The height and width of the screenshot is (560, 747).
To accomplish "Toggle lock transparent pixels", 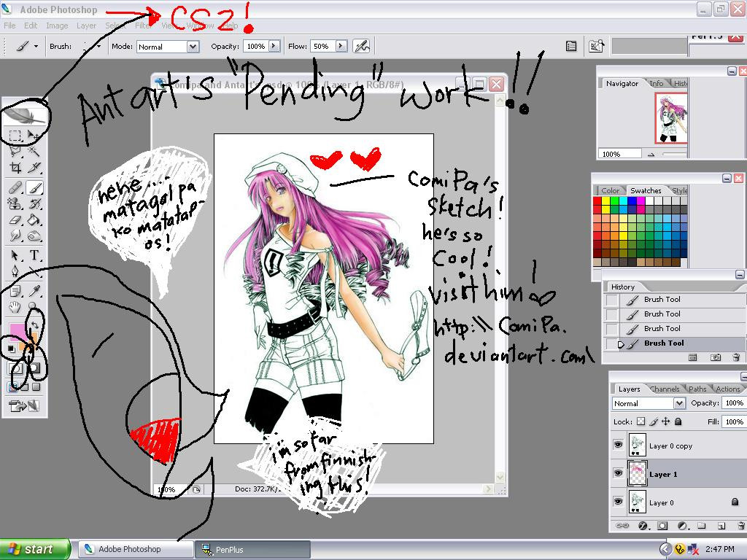I will tap(641, 421).
